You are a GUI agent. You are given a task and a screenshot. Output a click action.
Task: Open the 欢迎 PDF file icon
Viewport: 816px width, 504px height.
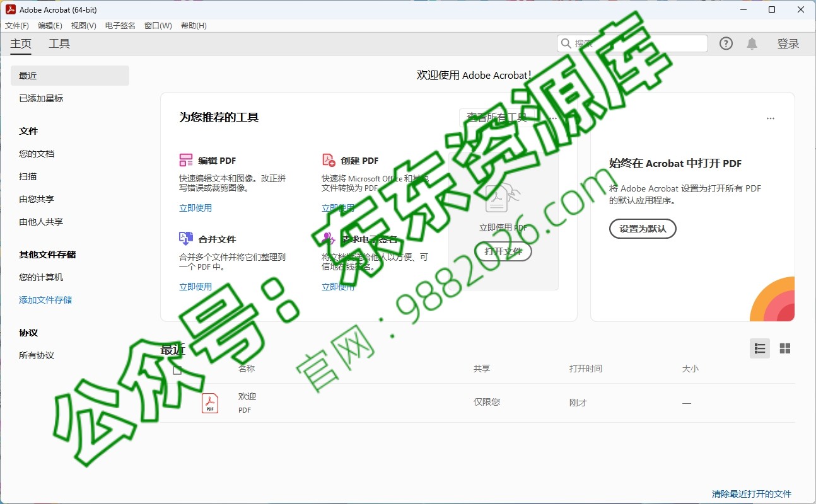click(x=210, y=402)
